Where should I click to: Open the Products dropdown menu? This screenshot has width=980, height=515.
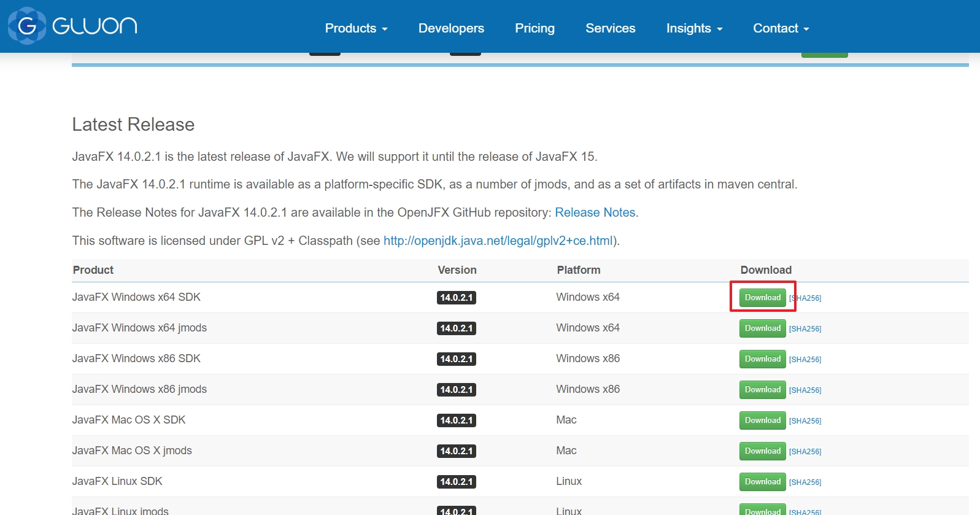(356, 28)
